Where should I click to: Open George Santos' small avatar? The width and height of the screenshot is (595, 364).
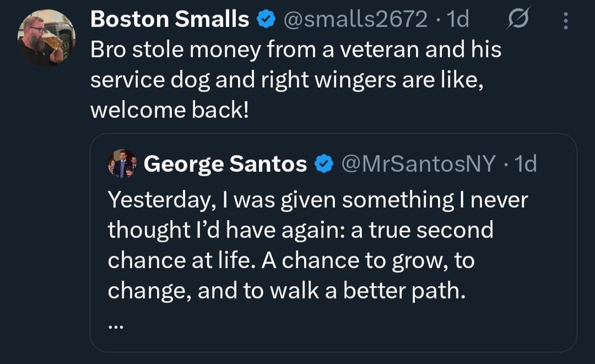pos(122,164)
